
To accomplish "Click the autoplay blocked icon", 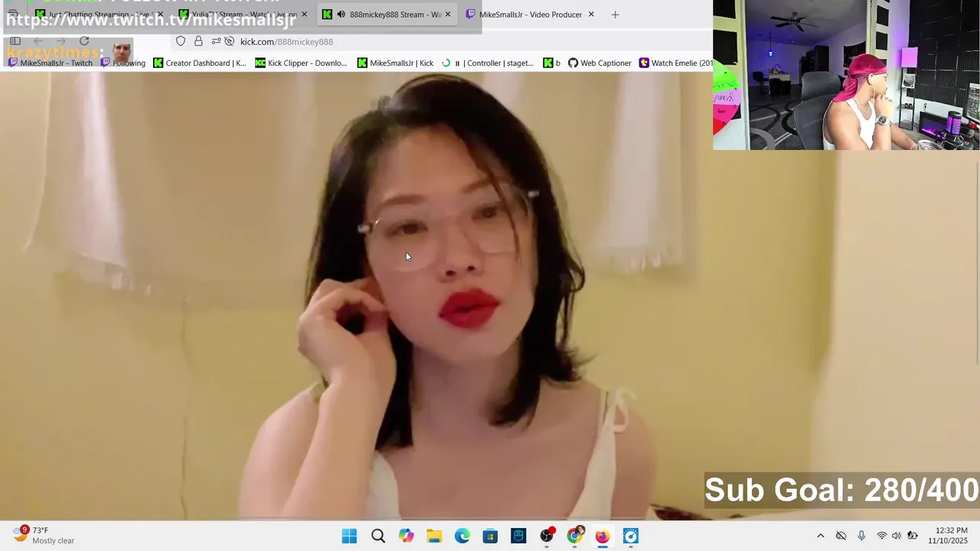I will tap(229, 41).
